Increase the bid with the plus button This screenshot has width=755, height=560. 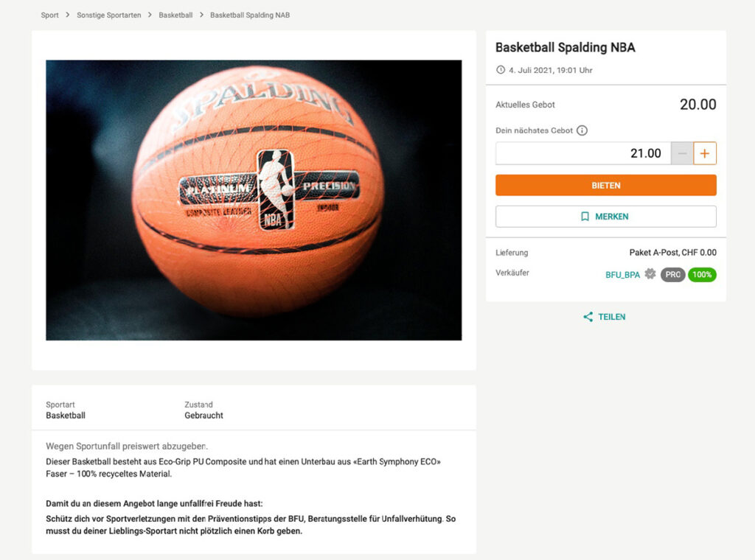tap(704, 153)
